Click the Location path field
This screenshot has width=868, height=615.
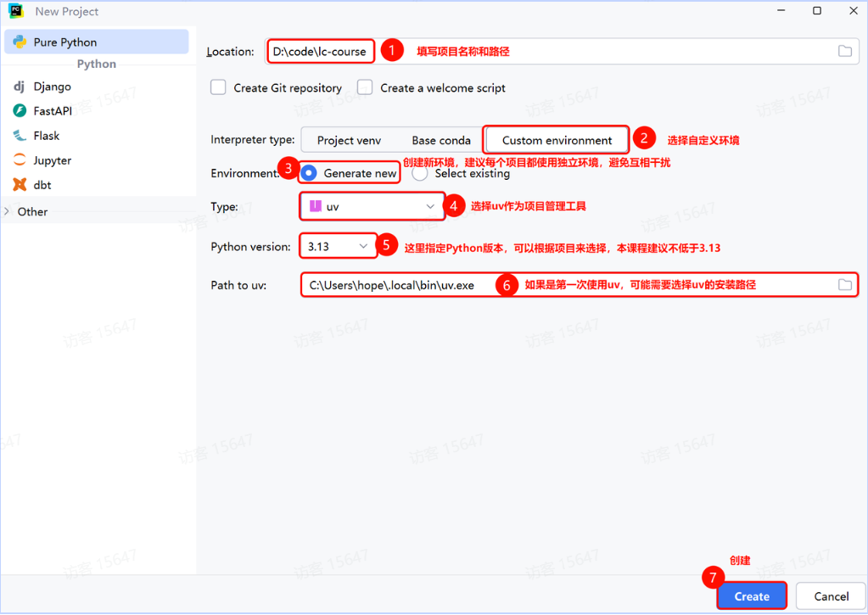[562, 52]
